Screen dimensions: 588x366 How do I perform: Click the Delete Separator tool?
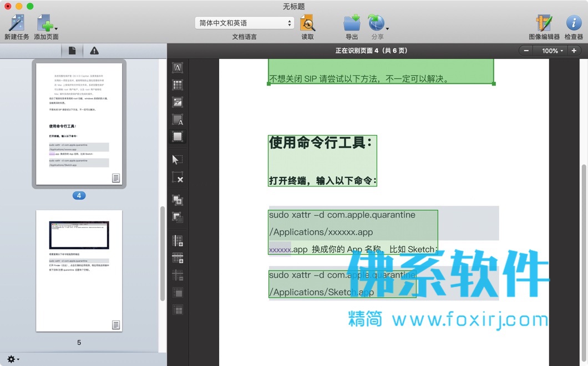pos(178,275)
